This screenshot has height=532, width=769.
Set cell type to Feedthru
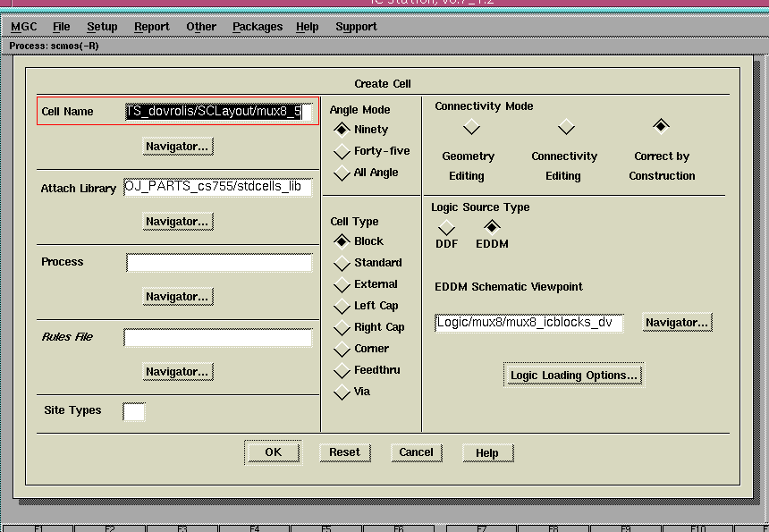[x=342, y=370]
